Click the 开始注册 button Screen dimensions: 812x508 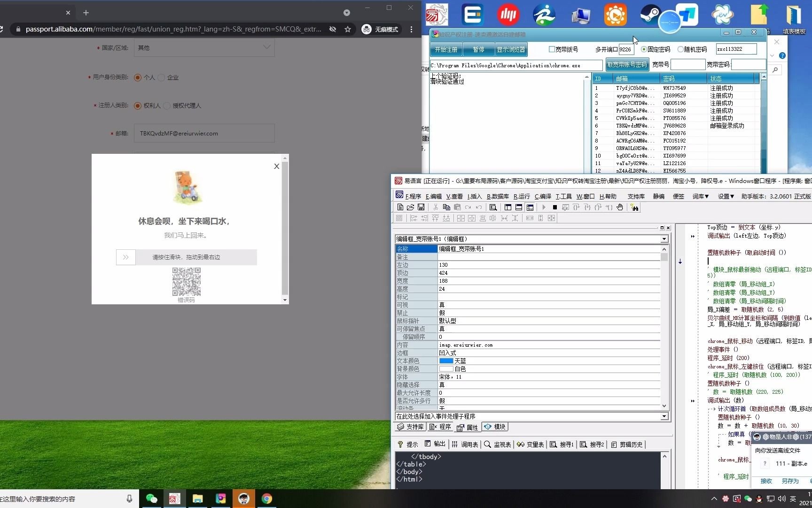pyautogui.click(x=446, y=49)
